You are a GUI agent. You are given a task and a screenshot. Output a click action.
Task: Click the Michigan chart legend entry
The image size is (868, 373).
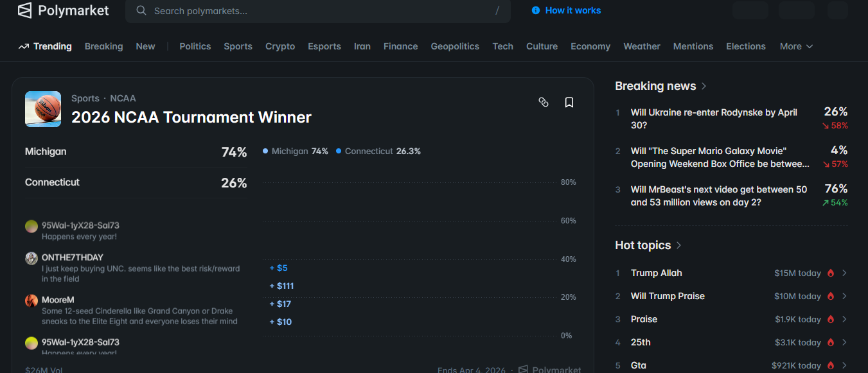(296, 152)
